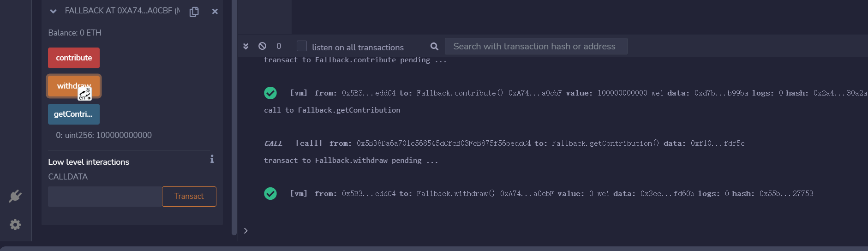Click the pending transactions counter

click(279, 46)
